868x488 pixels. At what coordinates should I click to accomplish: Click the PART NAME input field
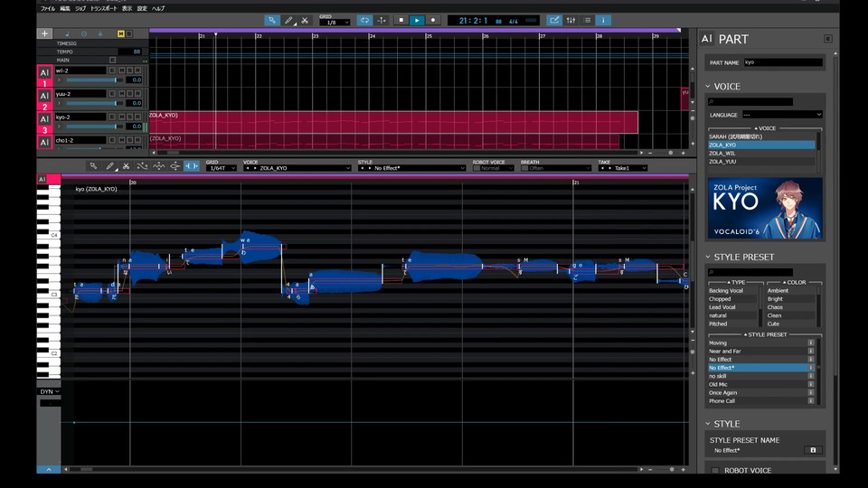(x=783, y=62)
